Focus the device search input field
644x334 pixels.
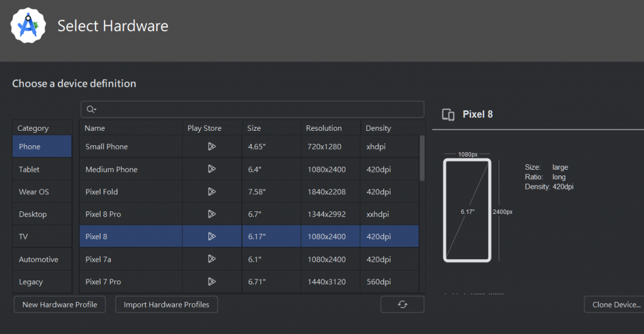pyautogui.click(x=258, y=109)
